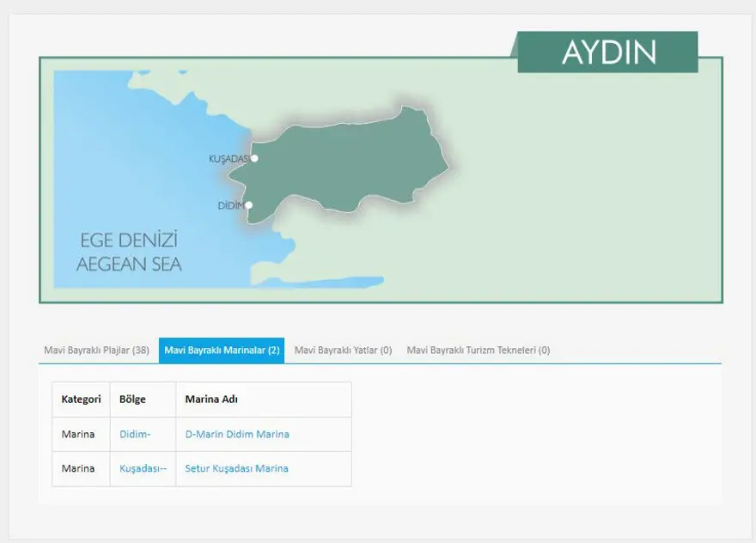Click the Didim- region link
Image resolution: width=756 pixels, height=543 pixels.
coord(135,434)
